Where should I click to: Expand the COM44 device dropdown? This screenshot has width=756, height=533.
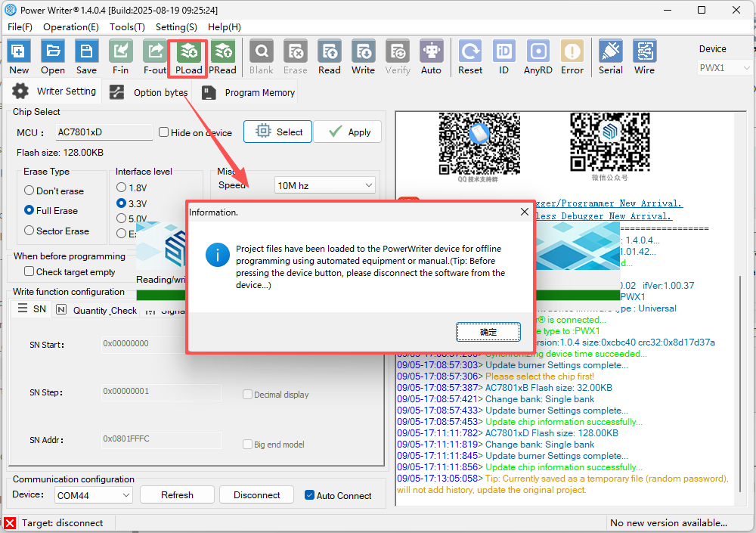94,495
